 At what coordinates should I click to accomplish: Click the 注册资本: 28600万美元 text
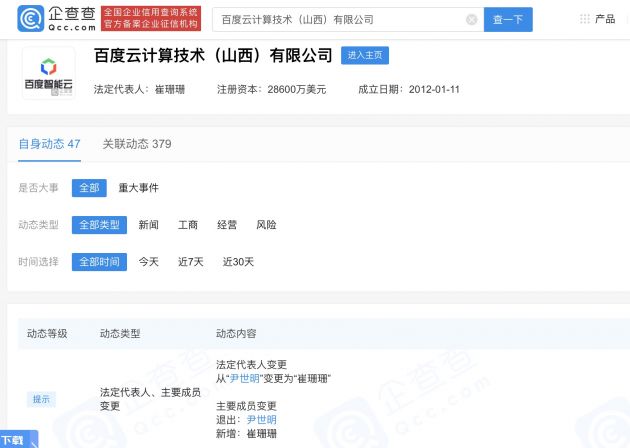[x=272, y=89]
